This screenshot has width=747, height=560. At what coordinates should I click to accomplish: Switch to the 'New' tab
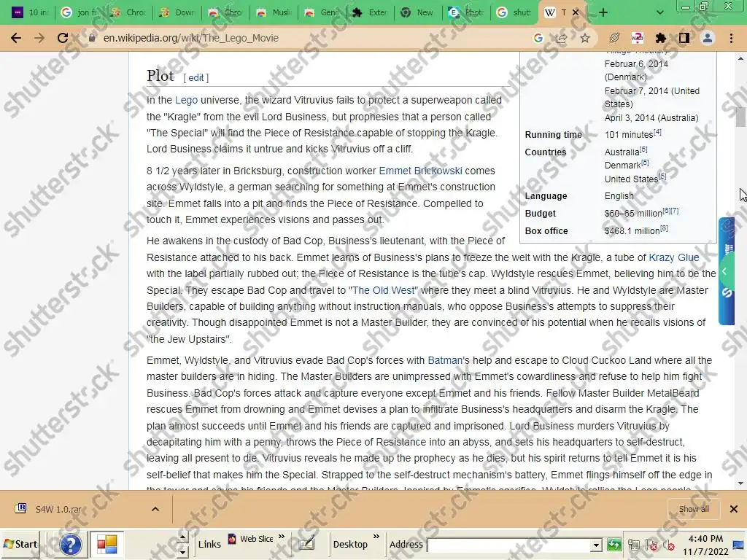coord(419,12)
